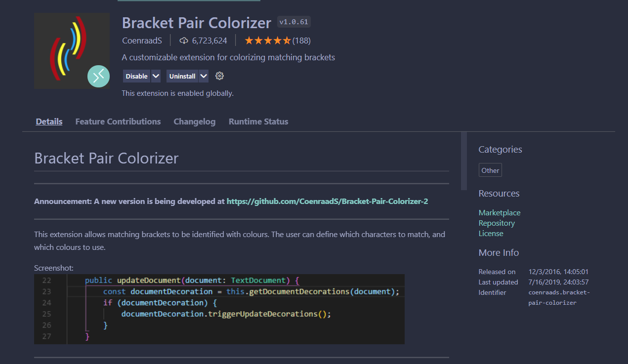628x364 pixels.
Task: Open the Uninstall button dropdown arrow
Action: [x=203, y=76]
